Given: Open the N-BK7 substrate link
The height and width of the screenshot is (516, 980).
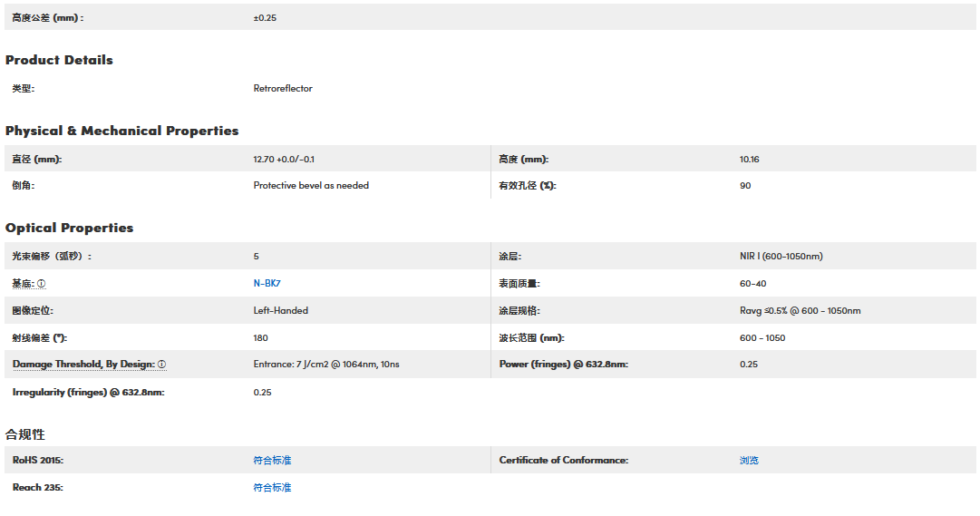Looking at the screenshot, I should point(267,283).
